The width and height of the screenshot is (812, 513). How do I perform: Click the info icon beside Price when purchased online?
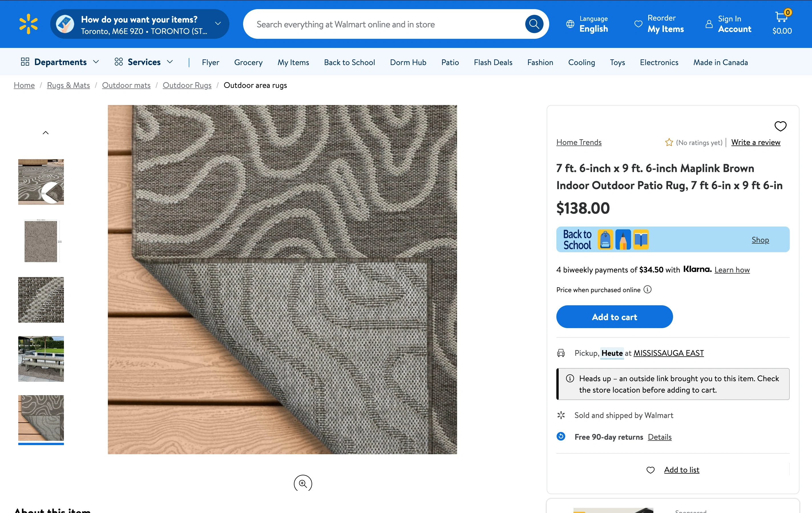pos(647,289)
